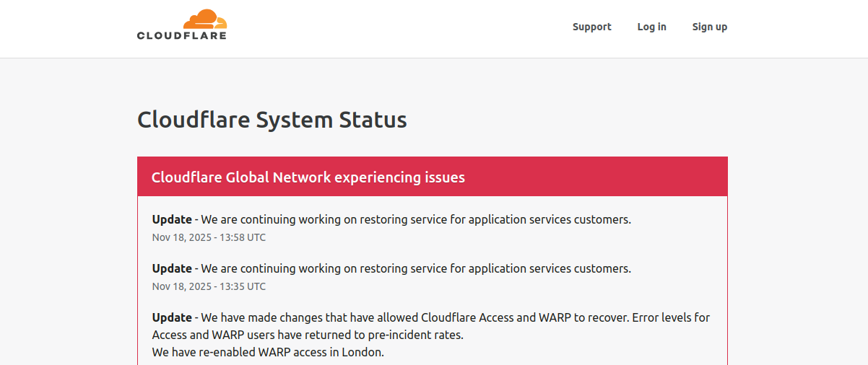Click the Nov 18, 2025 - 13:35 UTC timestamp

click(209, 286)
